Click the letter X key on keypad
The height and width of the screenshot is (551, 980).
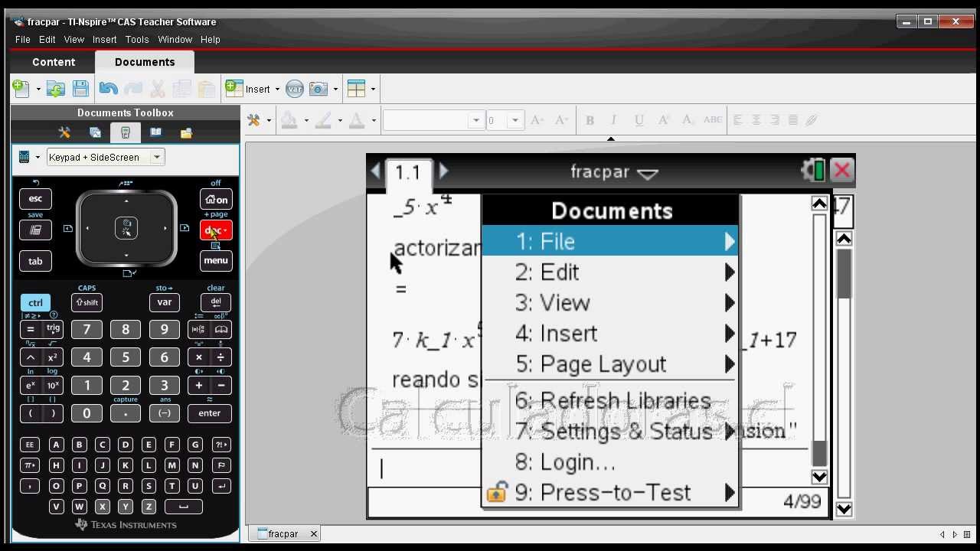click(102, 506)
